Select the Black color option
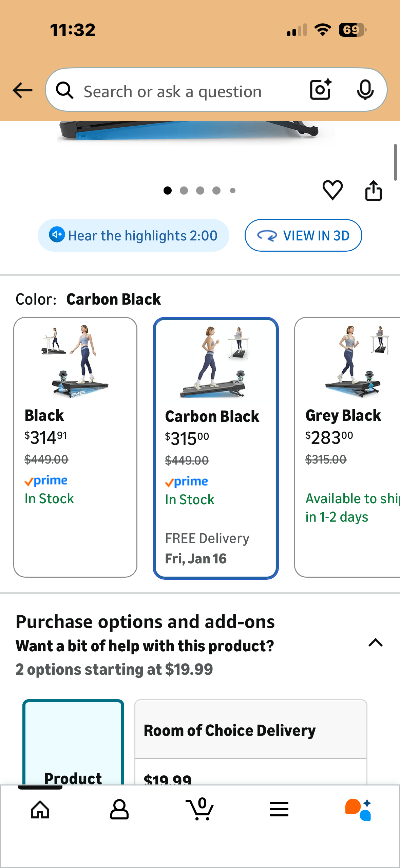 pos(75,447)
